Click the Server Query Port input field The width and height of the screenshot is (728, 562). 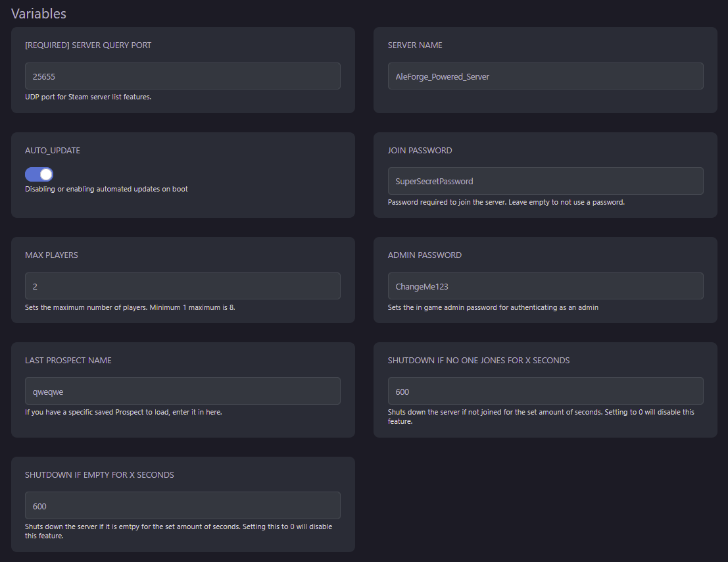pyautogui.click(x=182, y=76)
